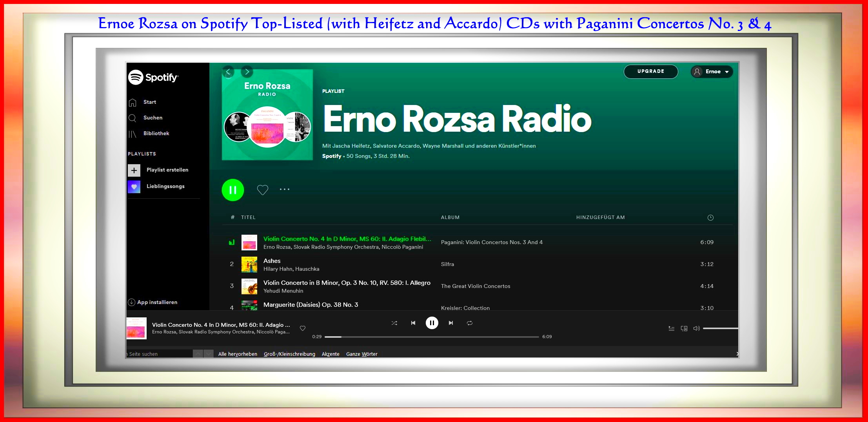The height and width of the screenshot is (422, 868).
Task: Skip to next track
Action: (451, 323)
